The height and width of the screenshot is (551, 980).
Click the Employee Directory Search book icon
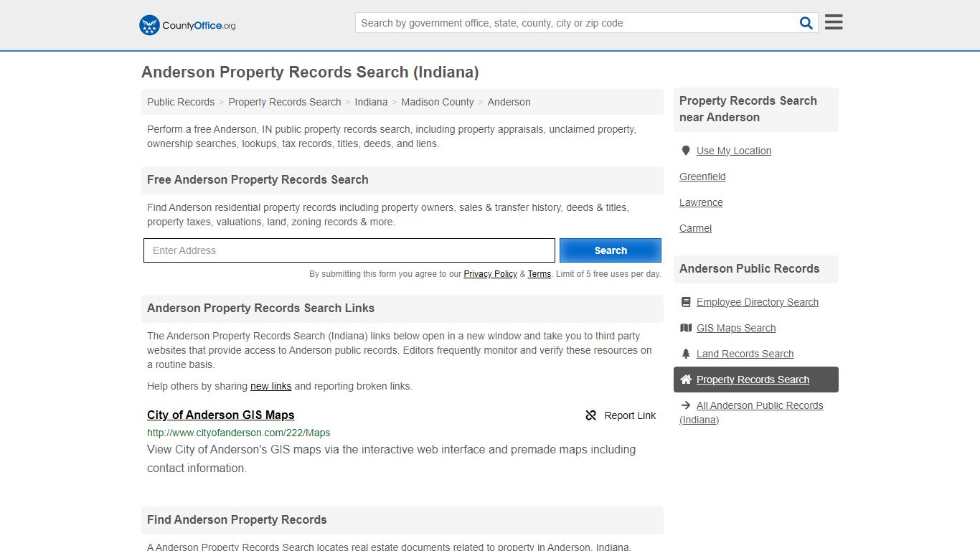[x=686, y=302]
